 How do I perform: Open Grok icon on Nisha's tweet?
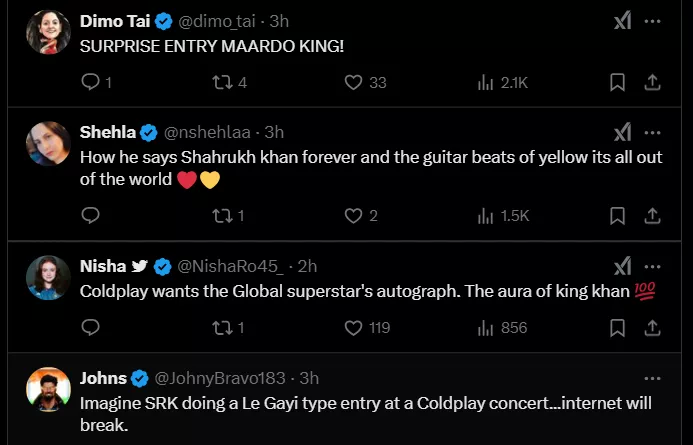pyautogui.click(x=622, y=266)
